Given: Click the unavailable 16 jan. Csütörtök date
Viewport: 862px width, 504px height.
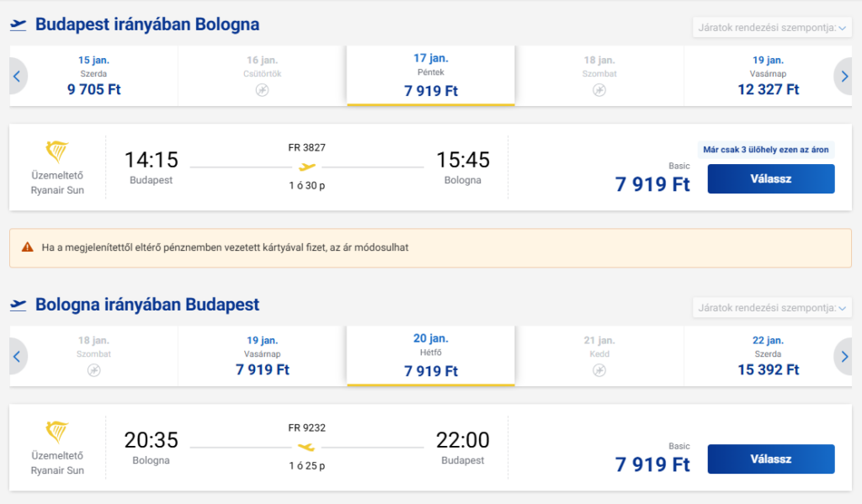Looking at the screenshot, I should click(263, 76).
